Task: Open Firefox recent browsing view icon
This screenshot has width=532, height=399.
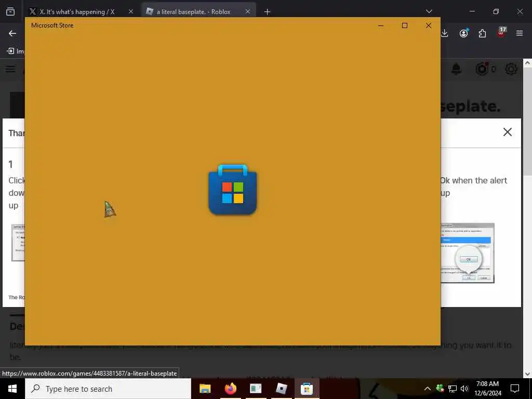Action: (x=10, y=12)
